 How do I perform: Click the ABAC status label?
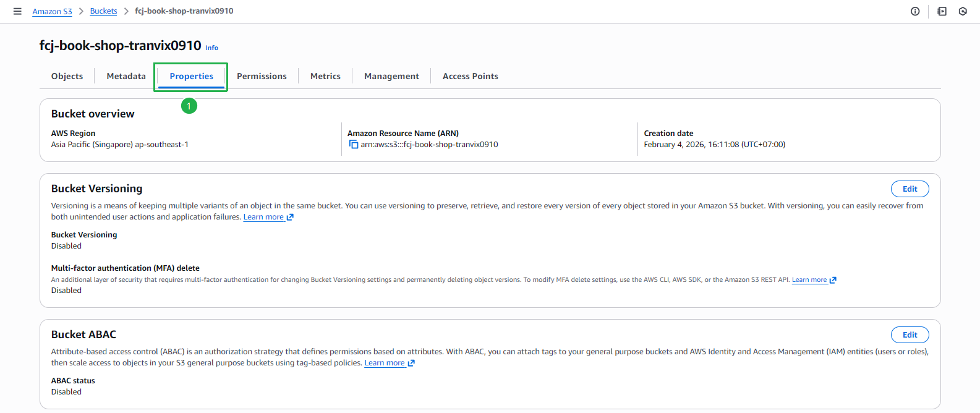point(73,381)
